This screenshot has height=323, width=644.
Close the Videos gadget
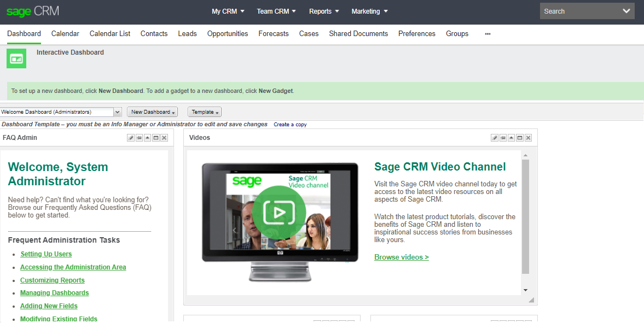[528, 138]
